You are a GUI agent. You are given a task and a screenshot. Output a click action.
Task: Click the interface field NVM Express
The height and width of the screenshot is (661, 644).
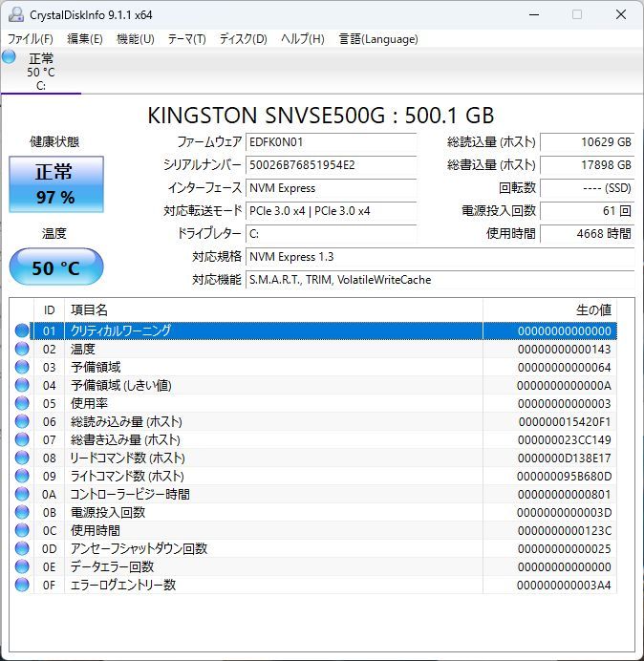[x=331, y=188]
